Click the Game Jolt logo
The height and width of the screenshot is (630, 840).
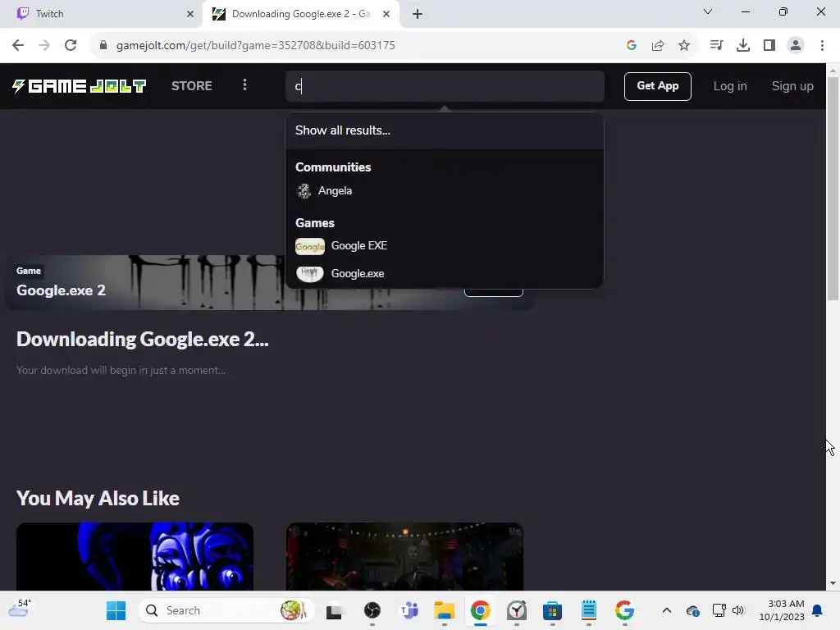coord(80,86)
